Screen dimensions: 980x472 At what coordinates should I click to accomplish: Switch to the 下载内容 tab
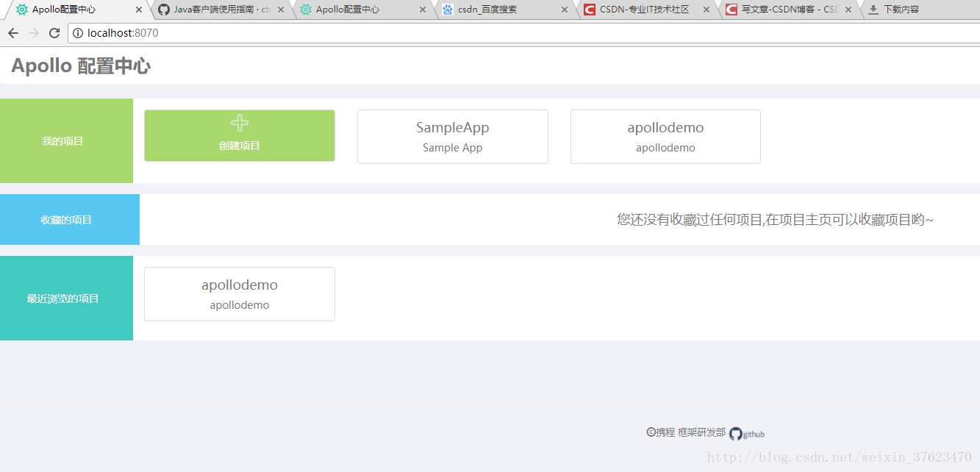919,10
